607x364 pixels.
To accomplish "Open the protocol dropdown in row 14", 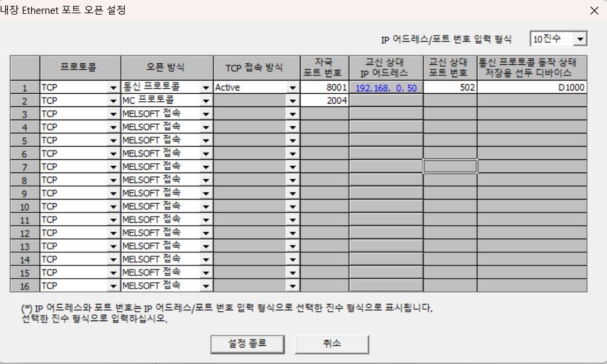I will [x=113, y=260].
